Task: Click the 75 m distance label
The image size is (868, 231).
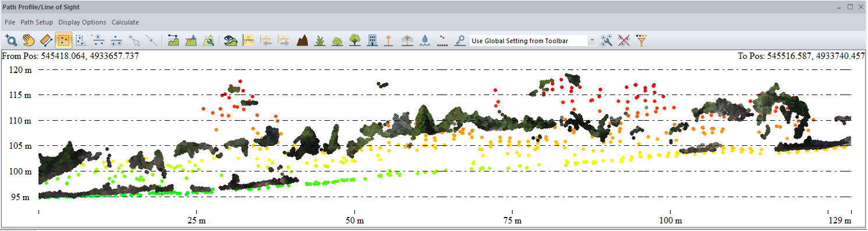Action: coord(512,221)
